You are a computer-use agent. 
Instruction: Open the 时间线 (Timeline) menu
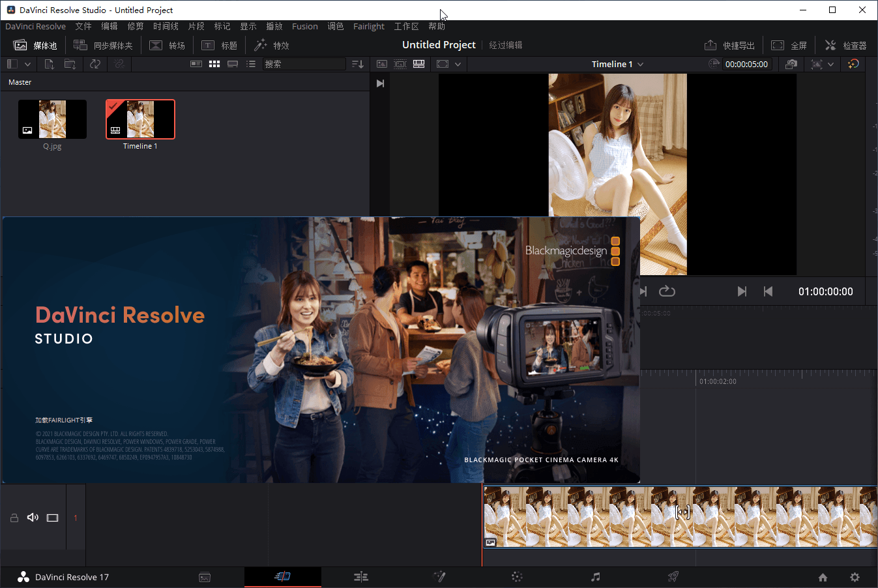point(166,26)
